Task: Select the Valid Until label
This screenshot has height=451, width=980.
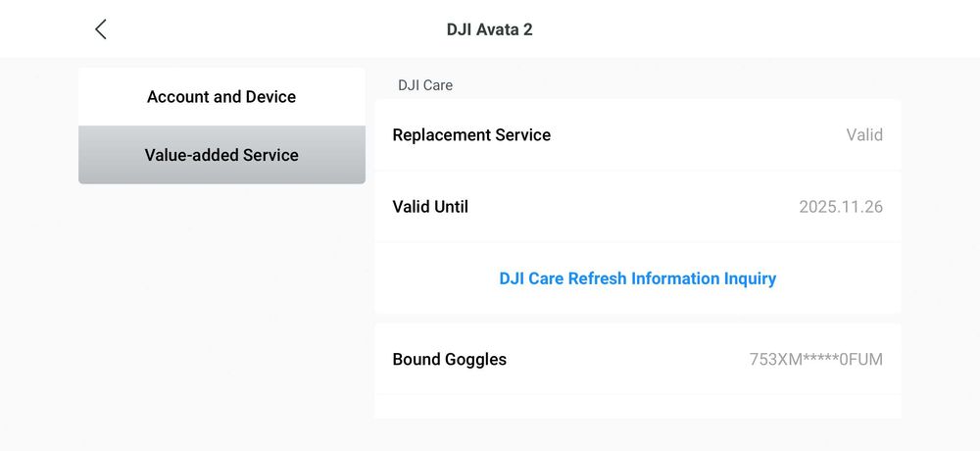Action: [430, 207]
